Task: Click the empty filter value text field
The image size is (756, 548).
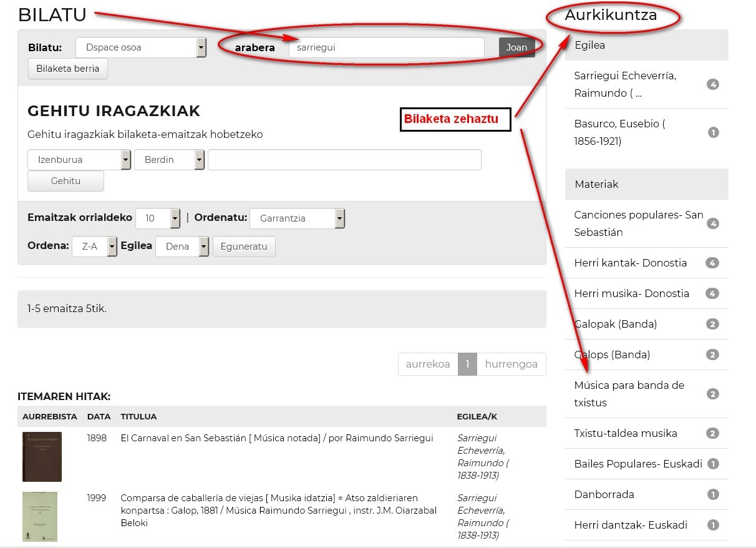Action: click(x=344, y=160)
